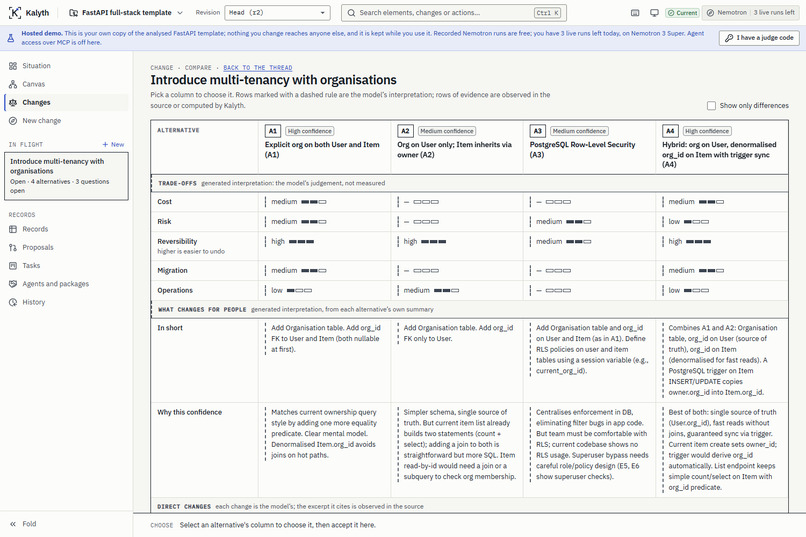The width and height of the screenshot is (806, 537).
Task: Click the Fold chevrons icon
Action: [x=13, y=524]
